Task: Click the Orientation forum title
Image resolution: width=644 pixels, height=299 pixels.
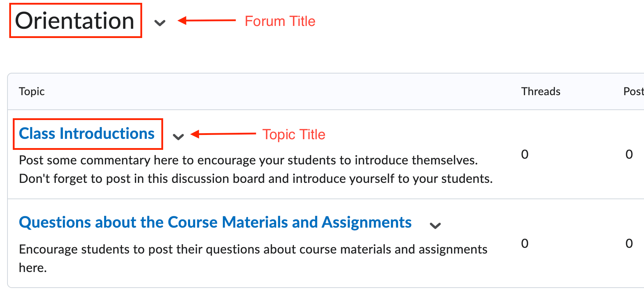Action: (75, 21)
